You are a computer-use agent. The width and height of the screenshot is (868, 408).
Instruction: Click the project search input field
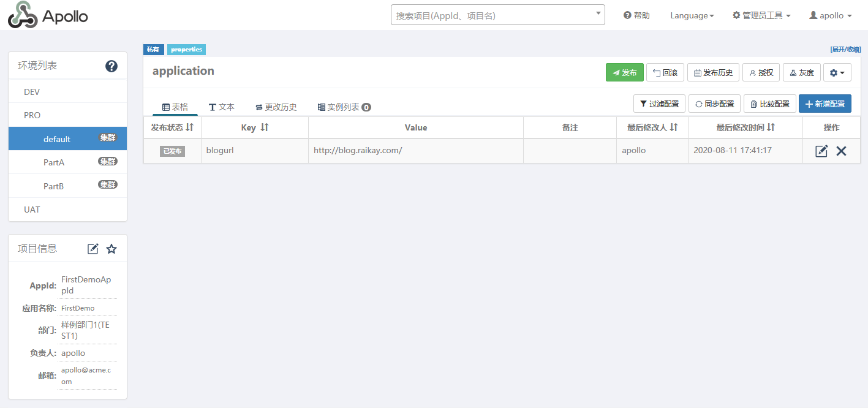[x=493, y=15]
